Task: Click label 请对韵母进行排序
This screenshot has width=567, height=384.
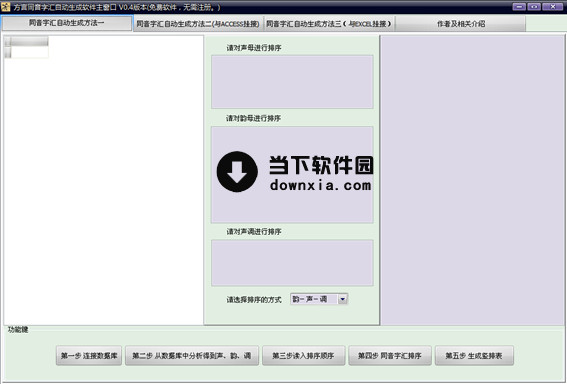Action: pos(253,118)
